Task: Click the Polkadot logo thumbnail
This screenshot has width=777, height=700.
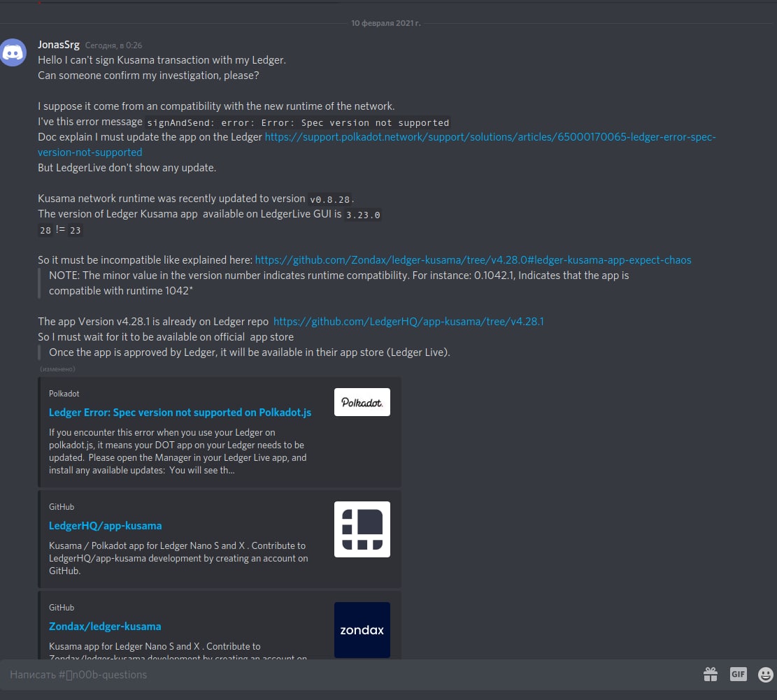Action: 362,402
